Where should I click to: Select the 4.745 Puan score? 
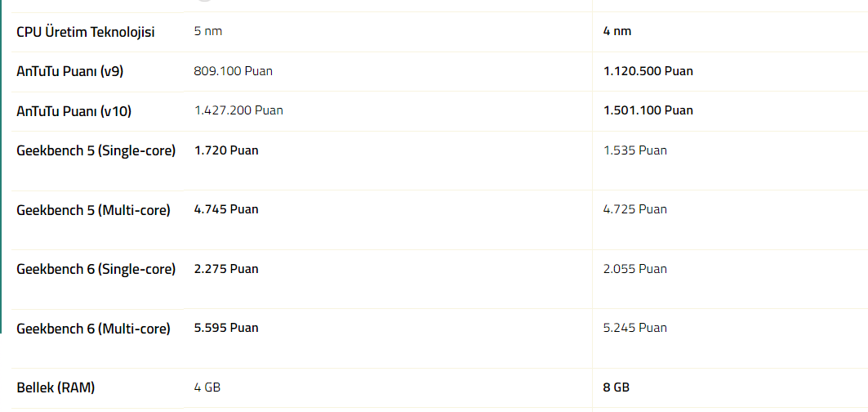click(226, 209)
